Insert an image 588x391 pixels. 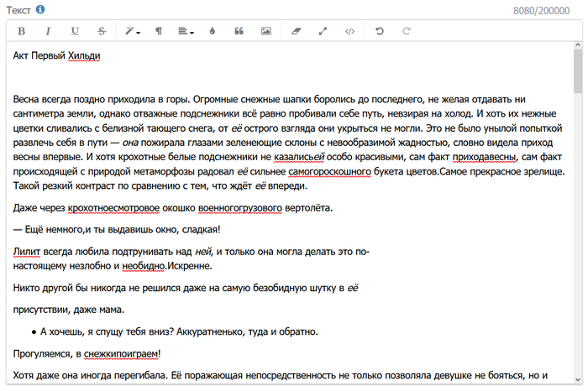[x=266, y=31]
